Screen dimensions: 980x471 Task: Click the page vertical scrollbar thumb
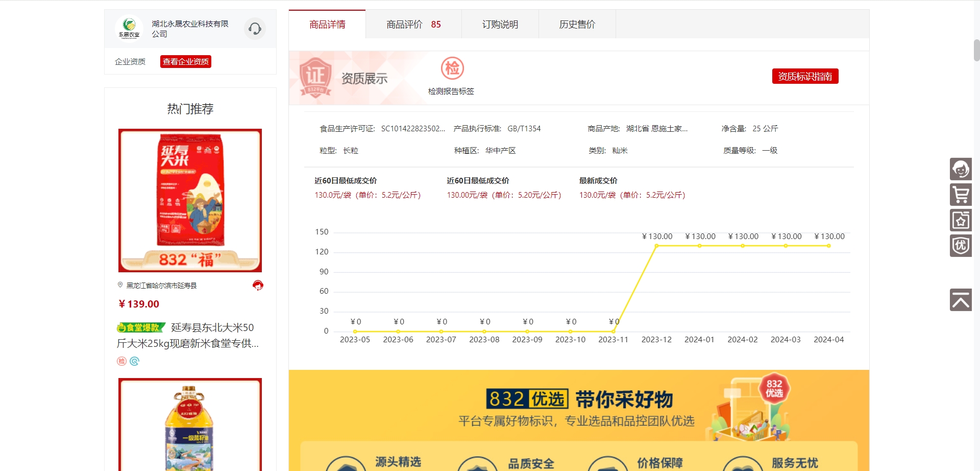[976, 50]
